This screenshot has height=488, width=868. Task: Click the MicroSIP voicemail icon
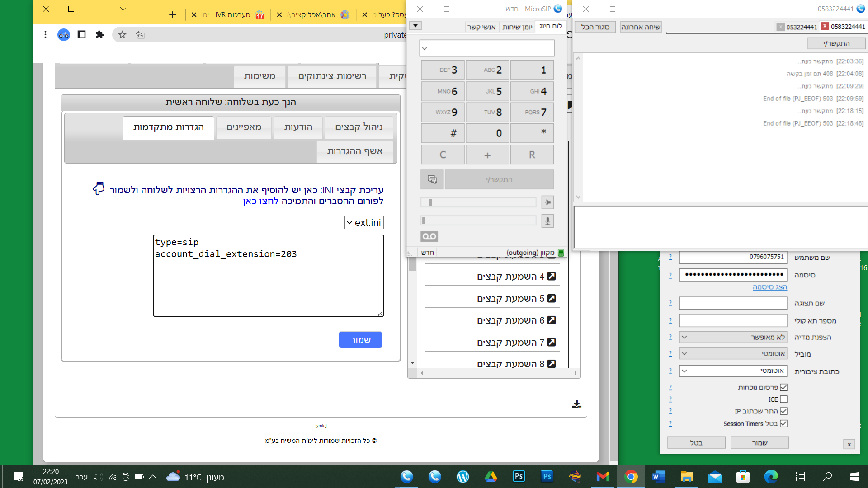[429, 236]
